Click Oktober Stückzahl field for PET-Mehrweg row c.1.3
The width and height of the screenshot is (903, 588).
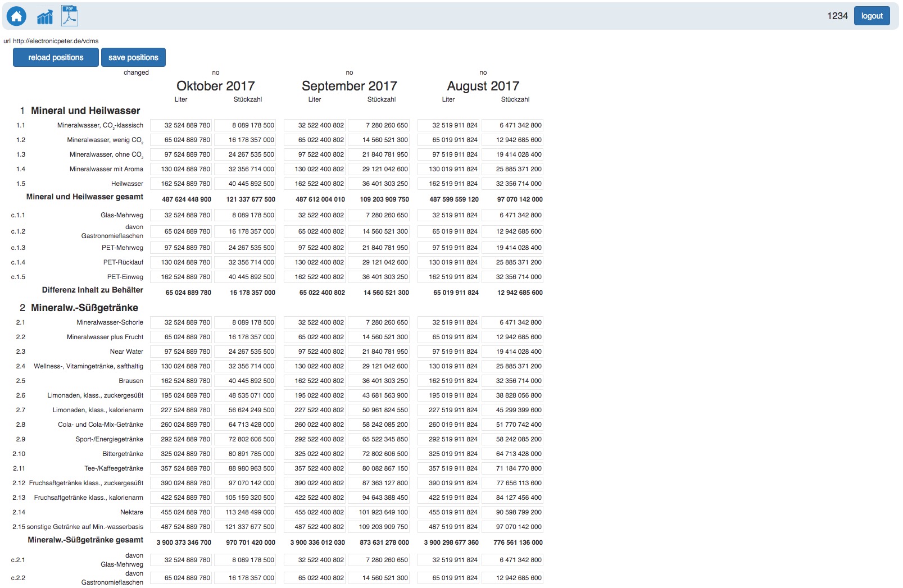pyautogui.click(x=246, y=248)
